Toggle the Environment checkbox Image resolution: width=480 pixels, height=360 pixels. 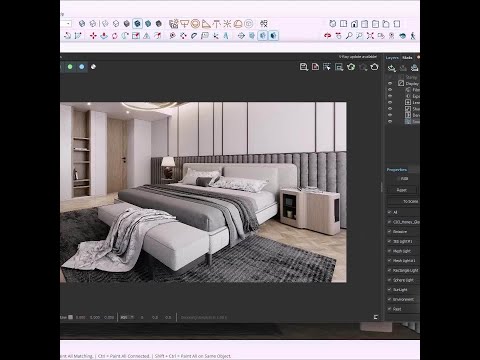click(389, 299)
